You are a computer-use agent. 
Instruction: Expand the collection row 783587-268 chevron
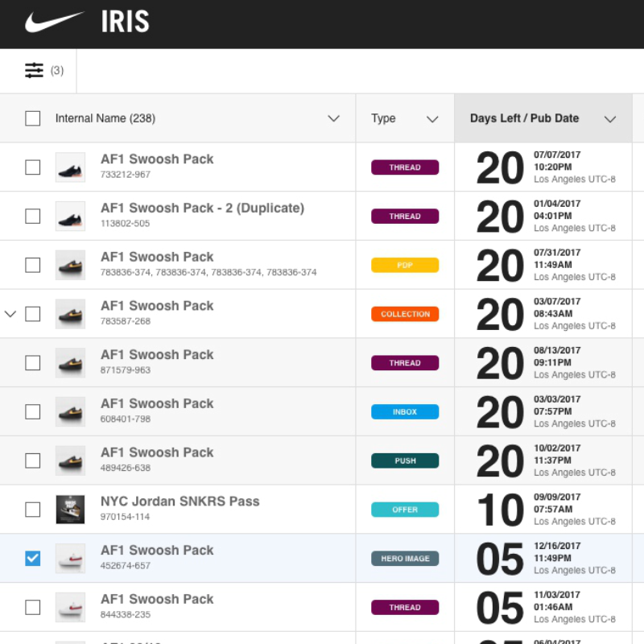[x=10, y=314]
